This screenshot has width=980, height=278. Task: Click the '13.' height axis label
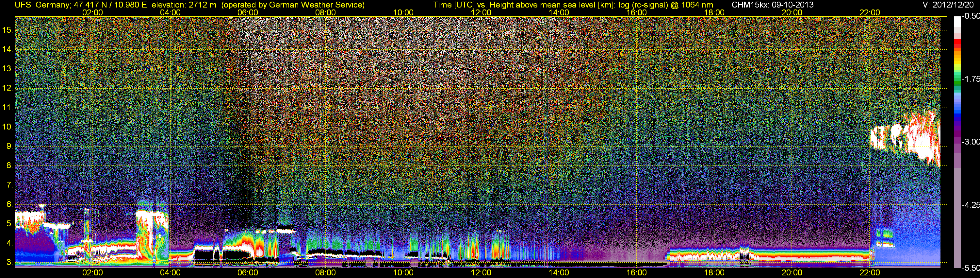(8, 69)
